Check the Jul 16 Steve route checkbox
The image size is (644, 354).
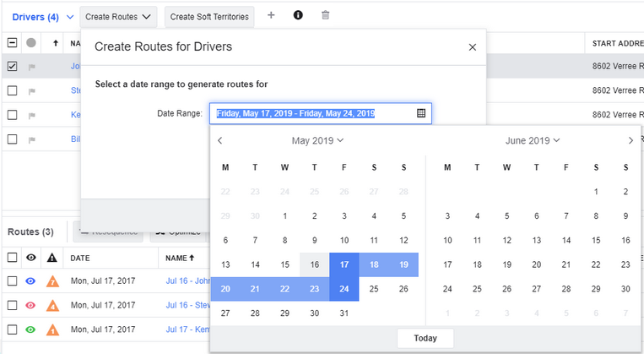point(13,305)
